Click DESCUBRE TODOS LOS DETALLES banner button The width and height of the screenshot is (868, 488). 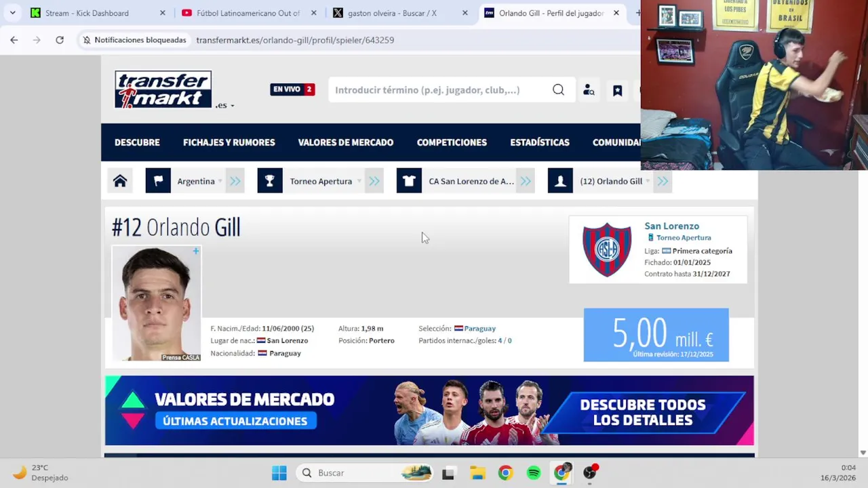[x=643, y=412]
